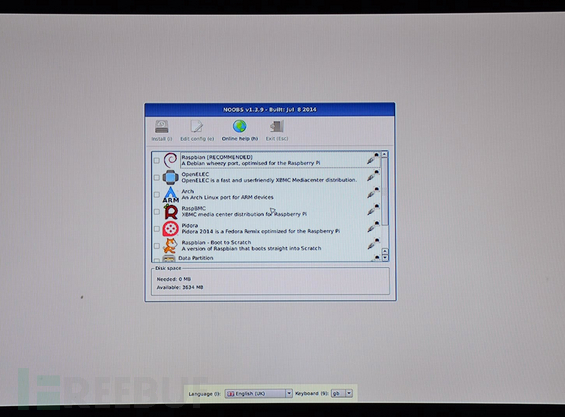
Task: Click the Install disk icon
Action: coord(161,127)
